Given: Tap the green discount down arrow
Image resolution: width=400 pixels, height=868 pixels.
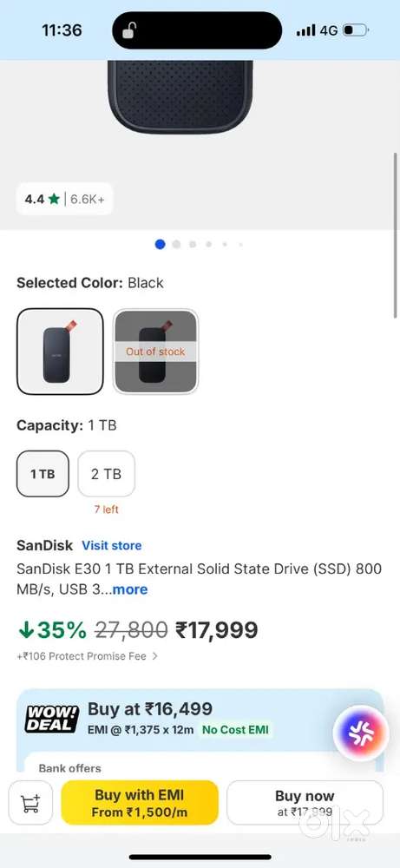Looking at the screenshot, I should (x=25, y=629).
